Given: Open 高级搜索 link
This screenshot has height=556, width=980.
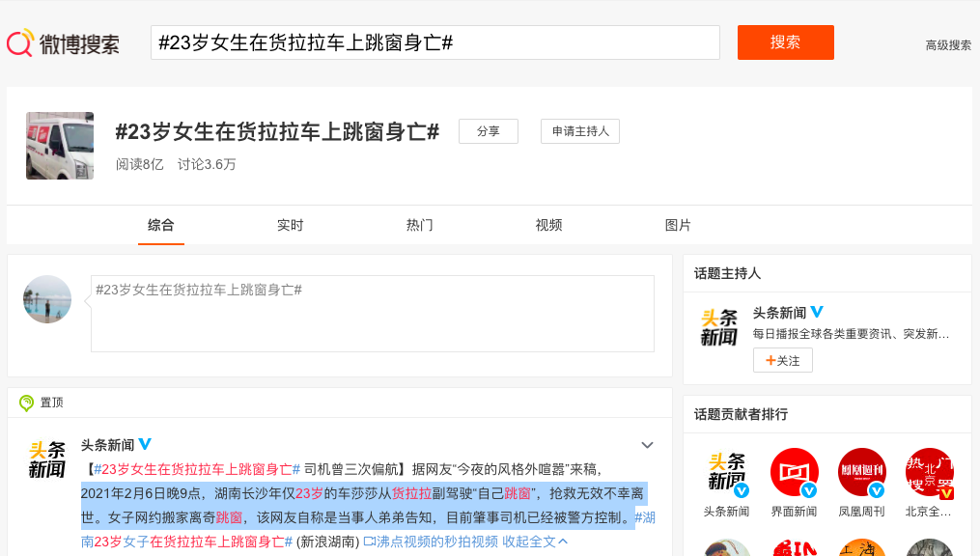Looking at the screenshot, I should coord(948,45).
